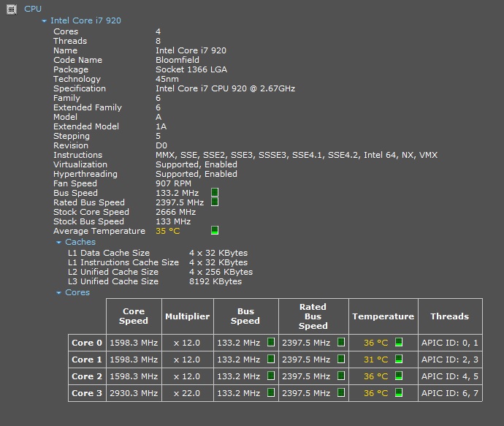504x426 pixels.
Task: Collapse the Caches section arrow
Action: [58, 243]
